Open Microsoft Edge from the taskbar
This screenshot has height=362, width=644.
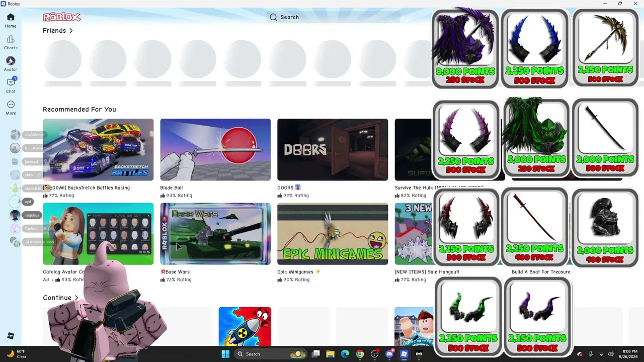point(345,354)
